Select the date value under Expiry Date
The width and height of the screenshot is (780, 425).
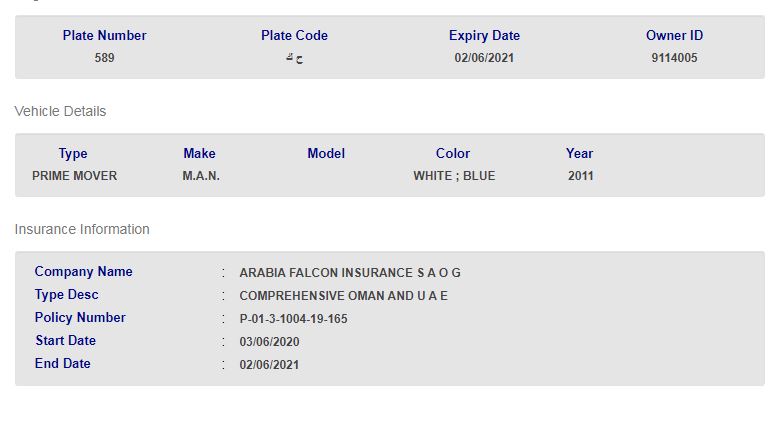[x=484, y=58]
